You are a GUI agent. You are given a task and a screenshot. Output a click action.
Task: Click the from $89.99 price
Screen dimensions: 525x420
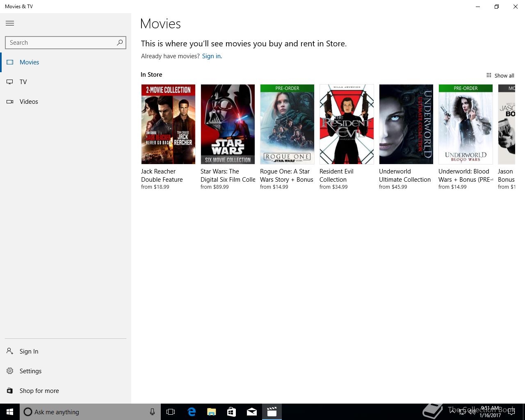[x=215, y=187]
